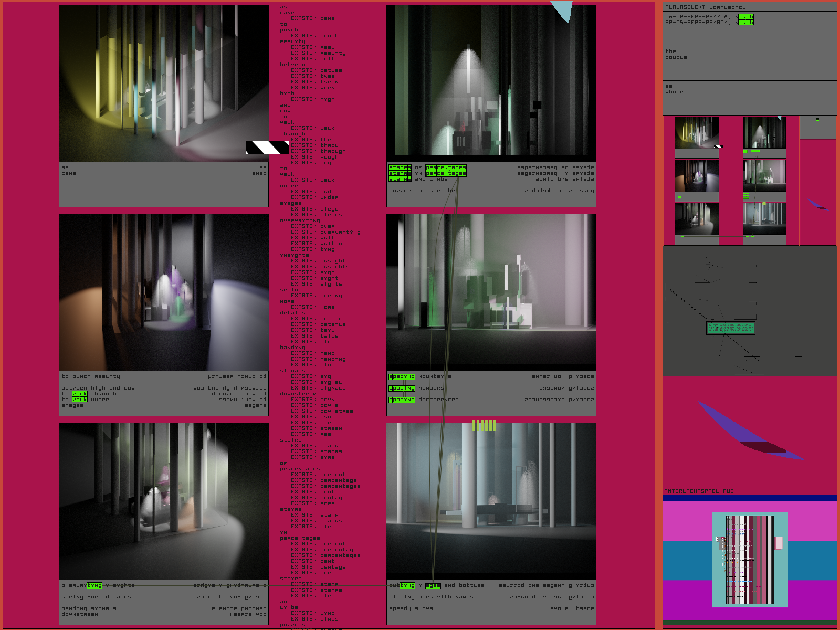Collapse the 'insights' word group header
840x630 pixels.
pyautogui.click(x=294, y=255)
